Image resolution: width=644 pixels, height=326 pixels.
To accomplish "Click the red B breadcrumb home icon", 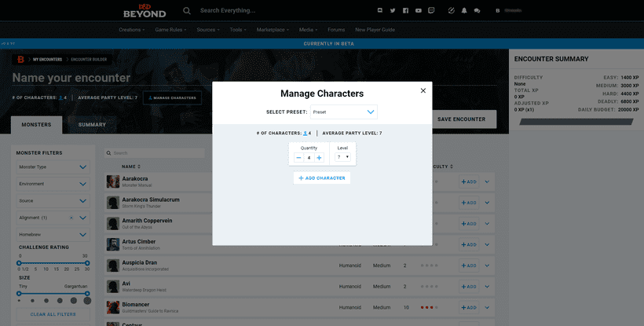I will tap(20, 60).
